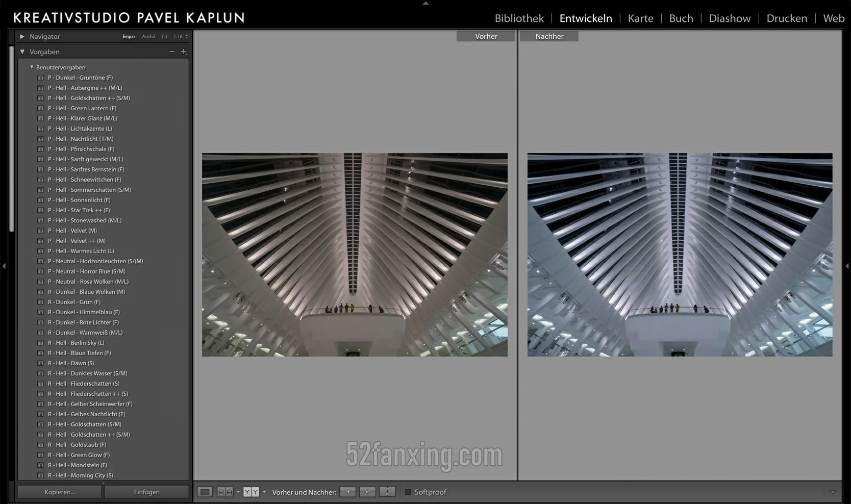Collapse the left panel with the edge arrow
The height and width of the screenshot is (504, 851).
pyautogui.click(x=4, y=266)
